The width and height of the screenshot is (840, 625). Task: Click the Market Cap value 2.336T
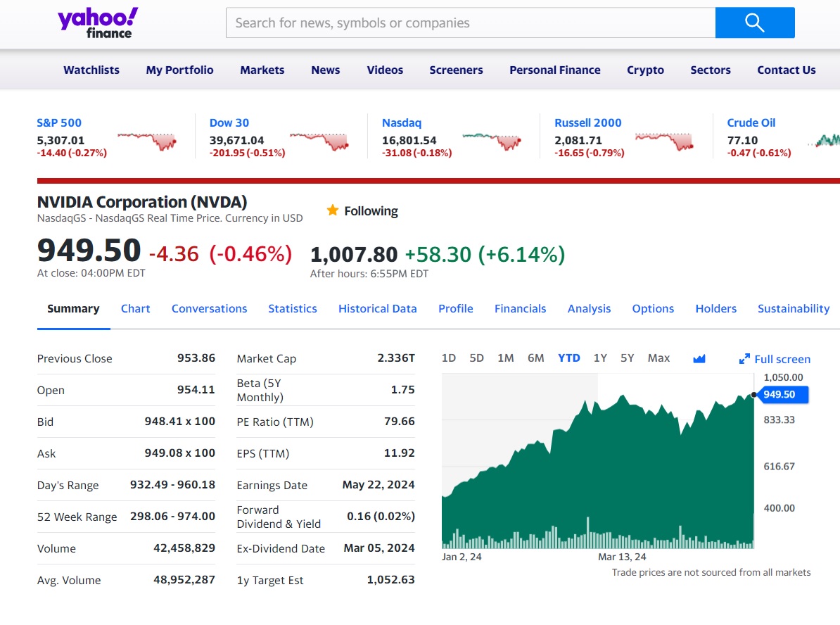click(396, 358)
